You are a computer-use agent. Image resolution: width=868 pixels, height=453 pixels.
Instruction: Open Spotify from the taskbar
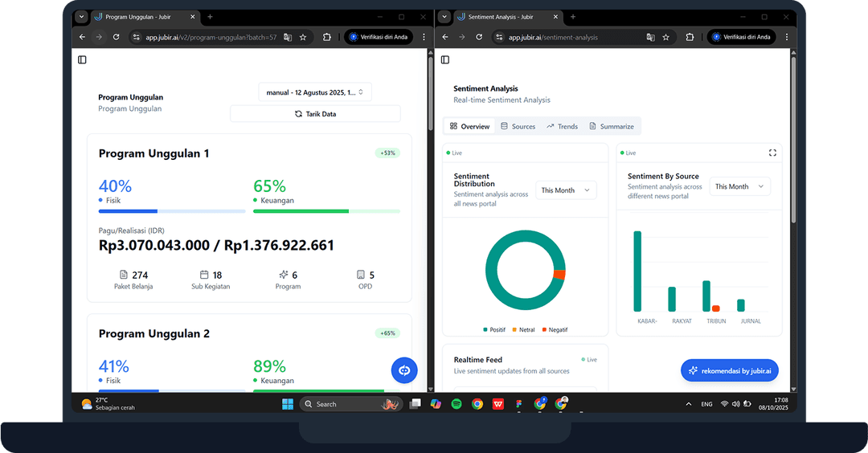click(457, 404)
